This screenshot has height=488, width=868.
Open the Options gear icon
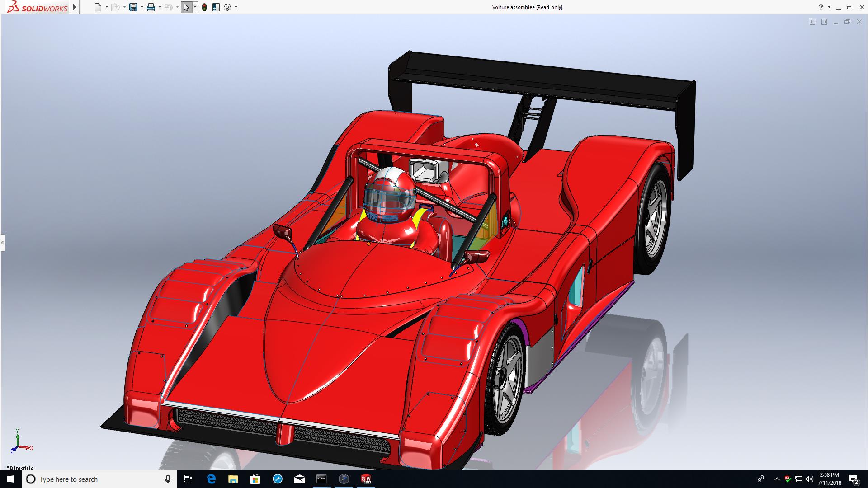click(227, 7)
